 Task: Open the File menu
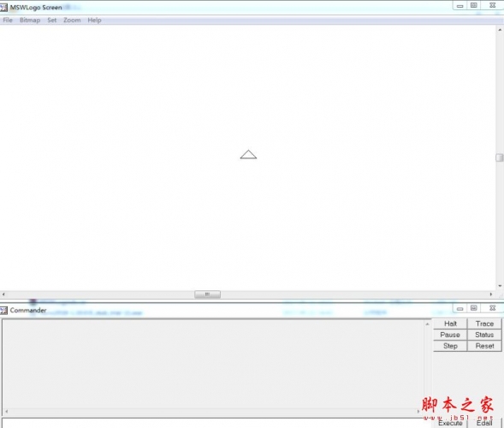(x=8, y=20)
